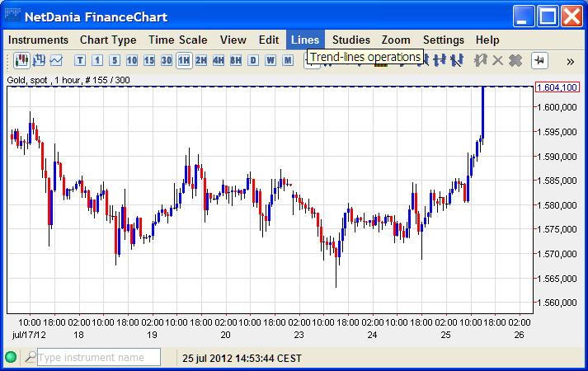Select the line chart type icon
588x371 pixels.
[x=56, y=60]
